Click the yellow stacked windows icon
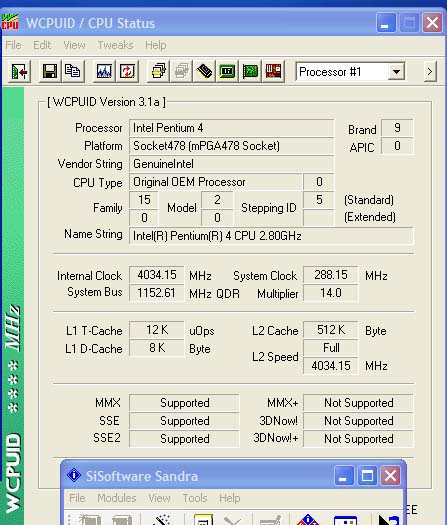Image resolution: width=447 pixels, height=525 pixels. click(158, 71)
